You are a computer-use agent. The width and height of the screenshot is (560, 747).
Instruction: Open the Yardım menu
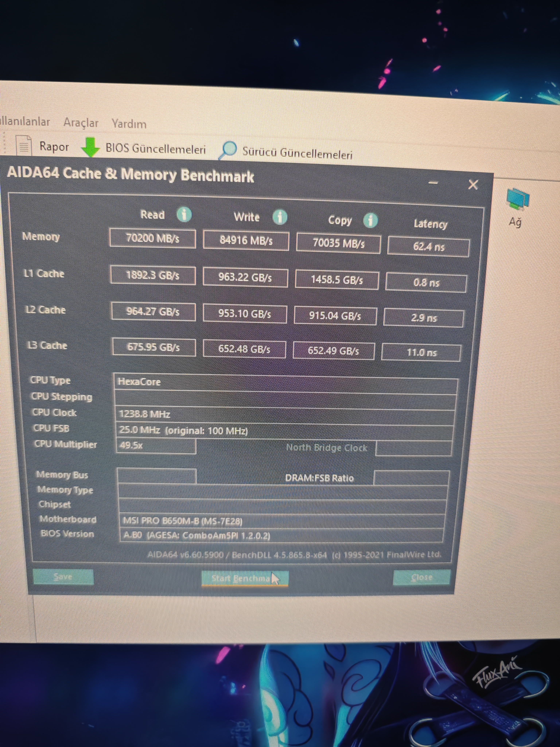point(129,124)
